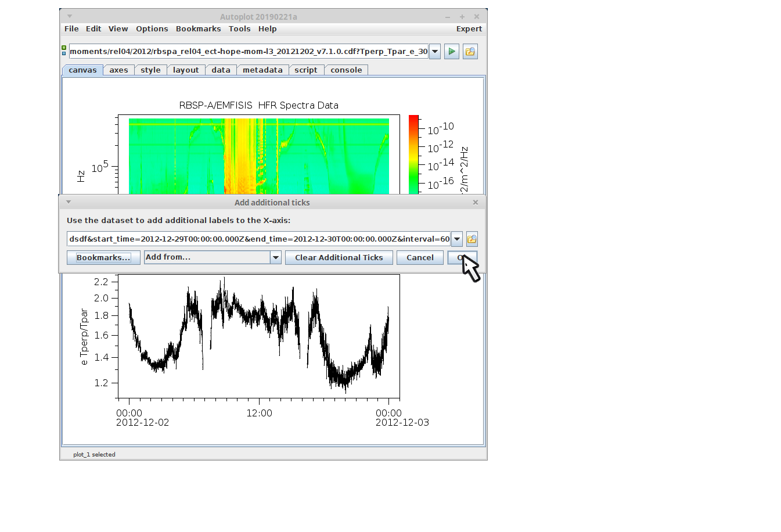This screenshot has height=532, width=781.
Task: Open the Bookmarks... button in the dialog
Action: [103, 257]
